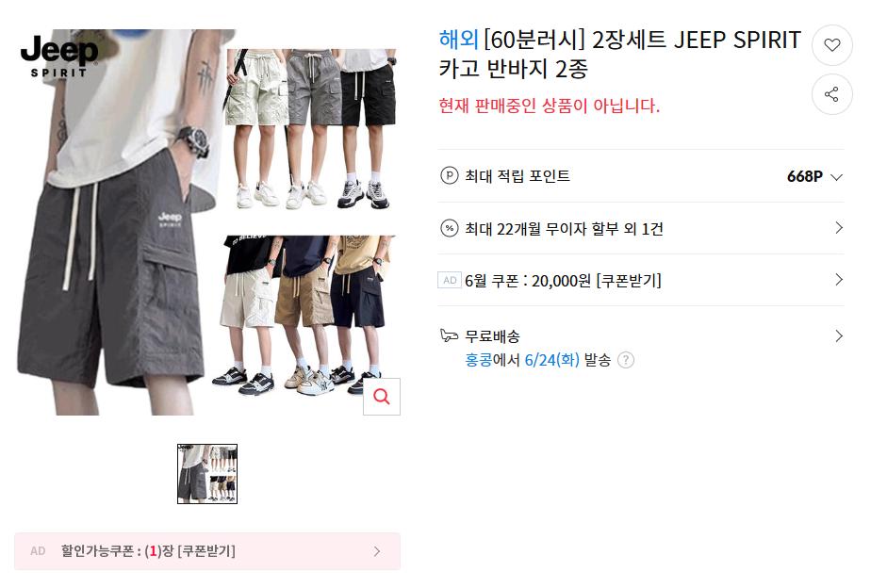Click the 최대 적립 포인트 label

517,176
